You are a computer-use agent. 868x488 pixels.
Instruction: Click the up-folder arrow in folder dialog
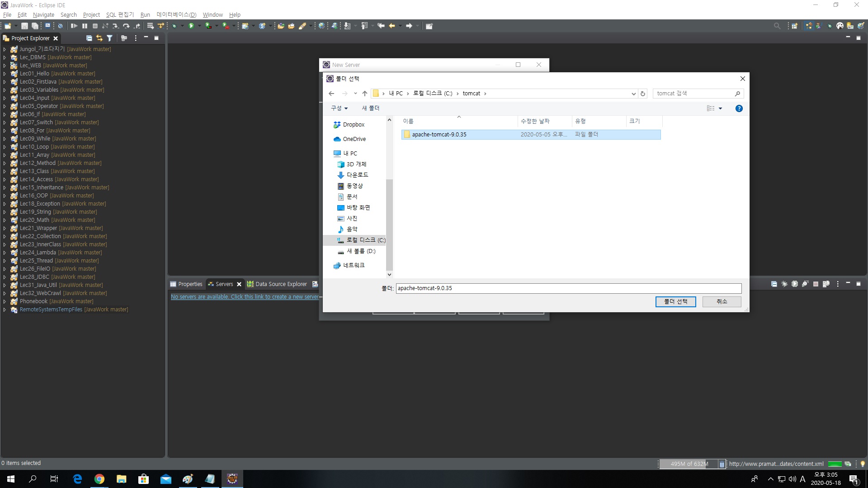[365, 94]
